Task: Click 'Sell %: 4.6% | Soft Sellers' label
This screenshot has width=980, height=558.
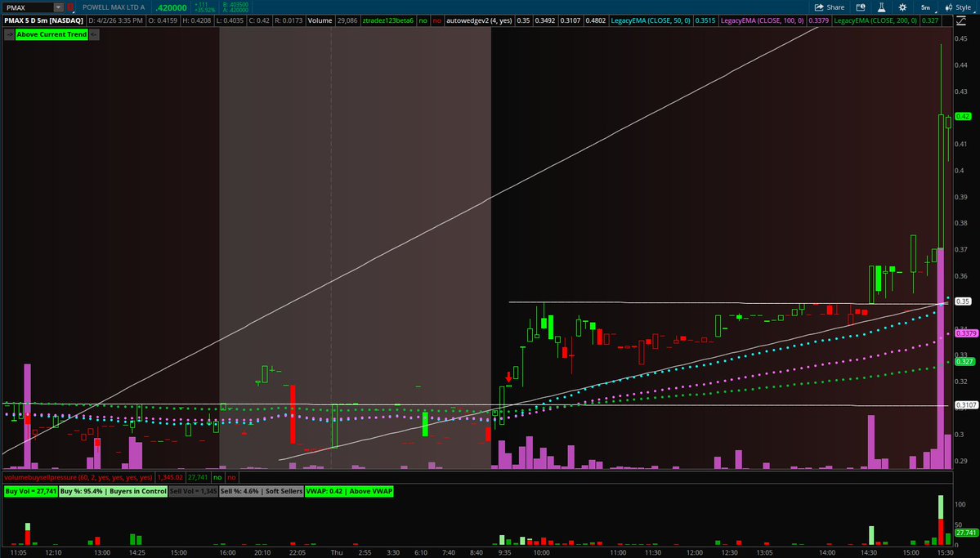Action: click(262, 491)
